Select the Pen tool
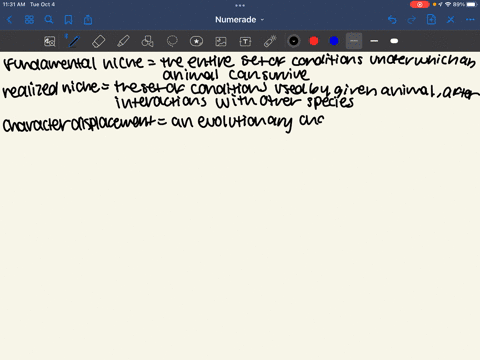Viewport: 480px width, 360px height. click(73, 41)
